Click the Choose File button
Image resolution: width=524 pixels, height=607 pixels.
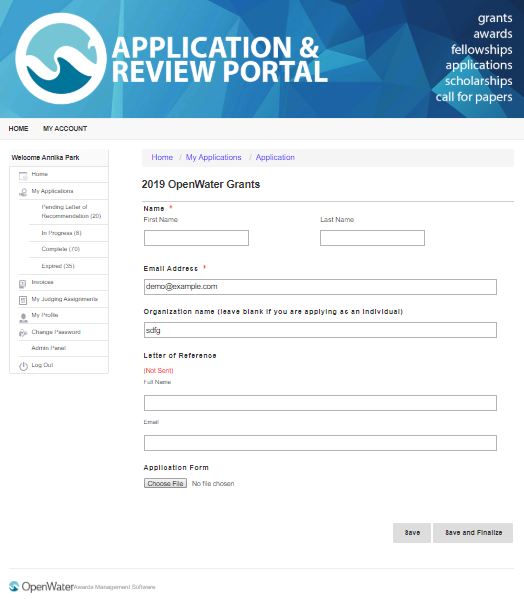165,483
